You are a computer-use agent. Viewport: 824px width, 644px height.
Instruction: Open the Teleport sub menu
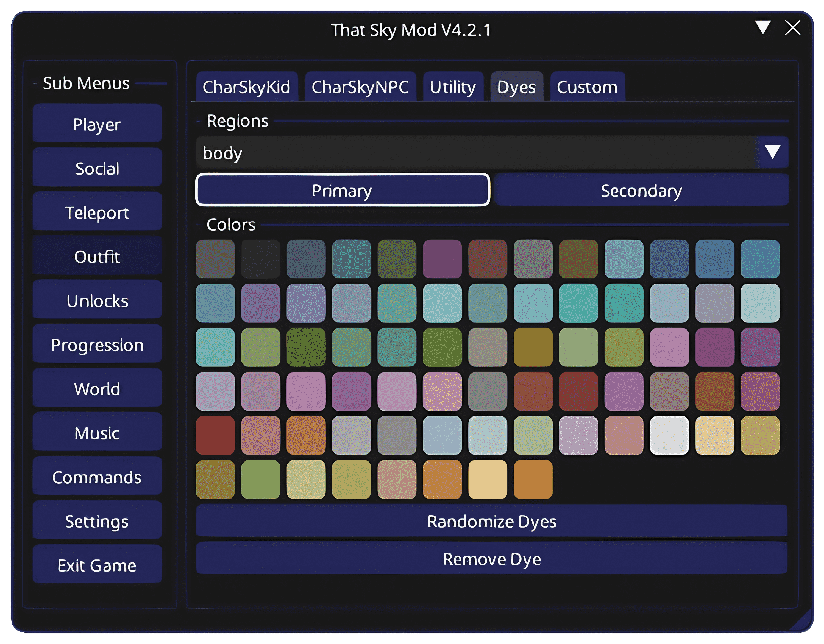(97, 212)
